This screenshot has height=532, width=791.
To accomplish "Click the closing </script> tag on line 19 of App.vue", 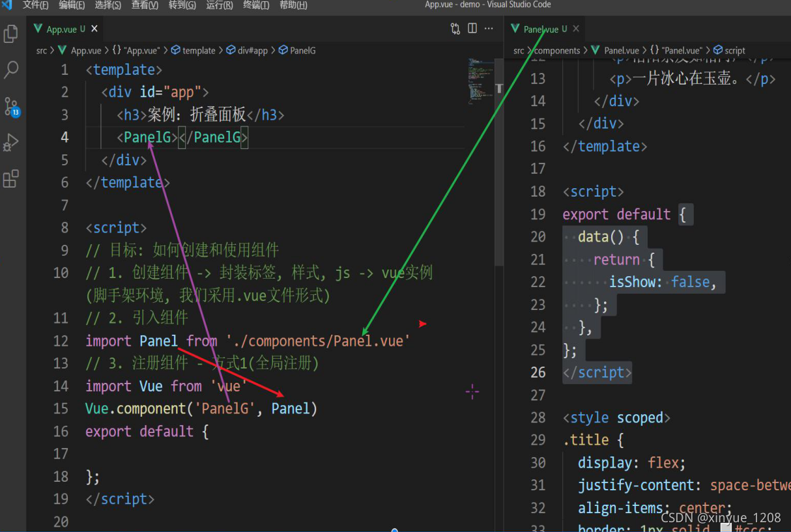I will pyautogui.click(x=120, y=499).
